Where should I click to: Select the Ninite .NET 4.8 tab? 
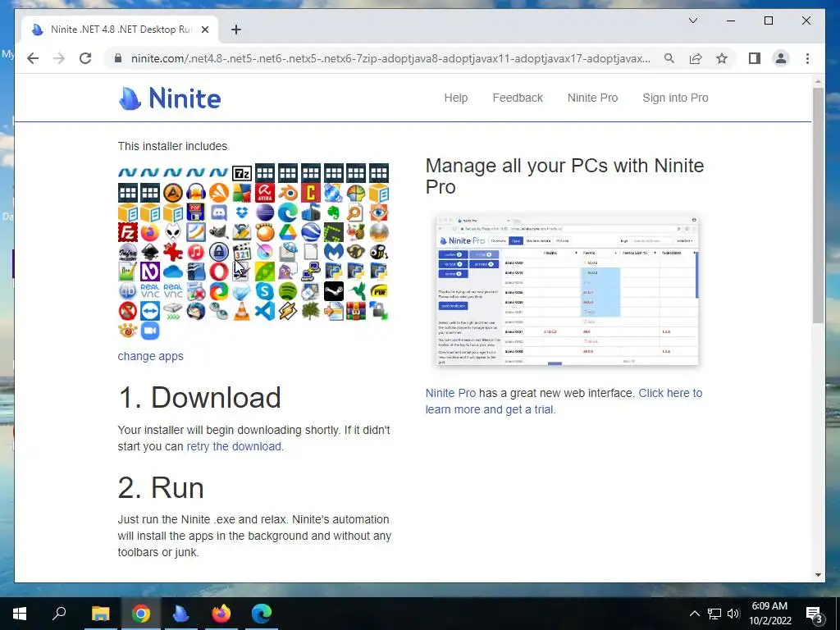120,30
